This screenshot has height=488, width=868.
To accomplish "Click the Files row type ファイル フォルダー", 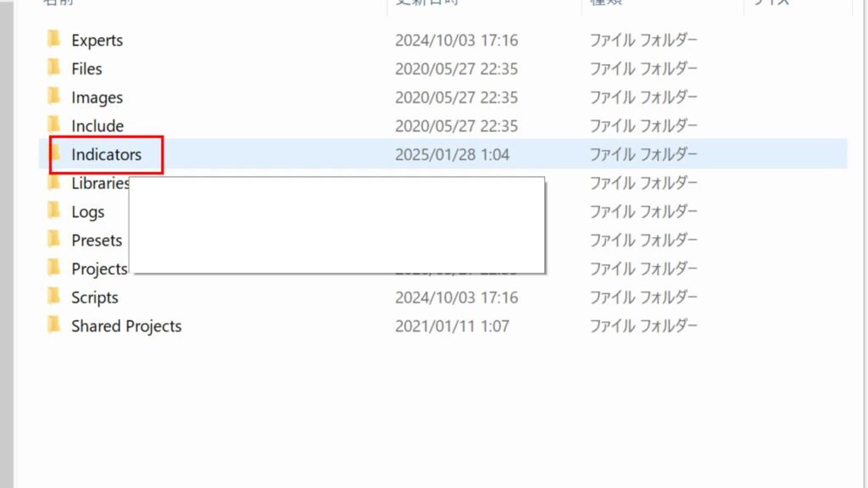I will coord(643,69).
